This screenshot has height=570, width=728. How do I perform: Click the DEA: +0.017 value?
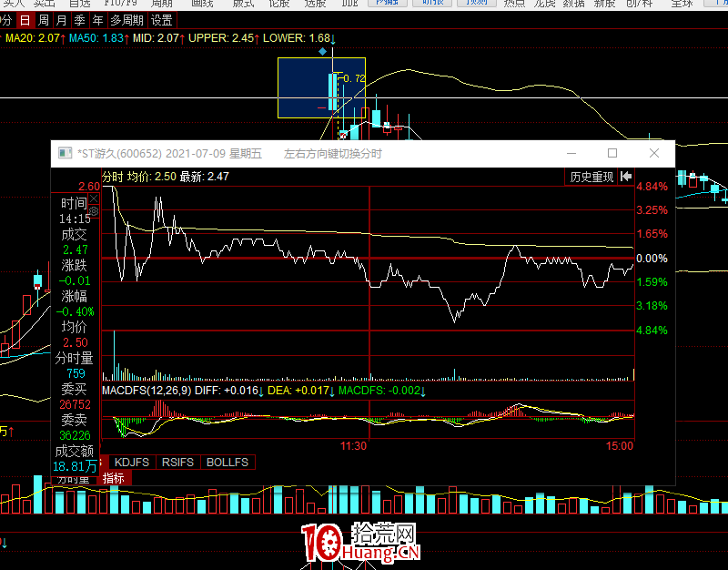[x=301, y=391]
